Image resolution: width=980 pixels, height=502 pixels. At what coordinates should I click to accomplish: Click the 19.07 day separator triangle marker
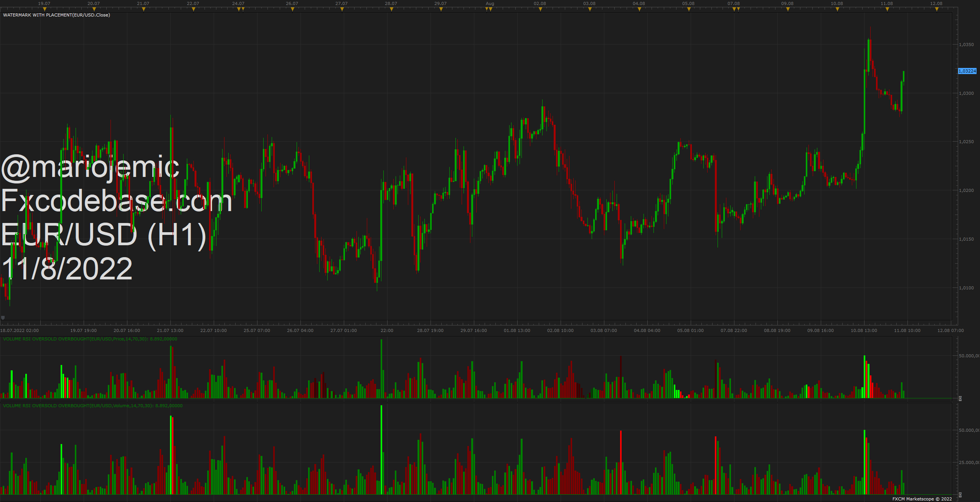(45, 9)
